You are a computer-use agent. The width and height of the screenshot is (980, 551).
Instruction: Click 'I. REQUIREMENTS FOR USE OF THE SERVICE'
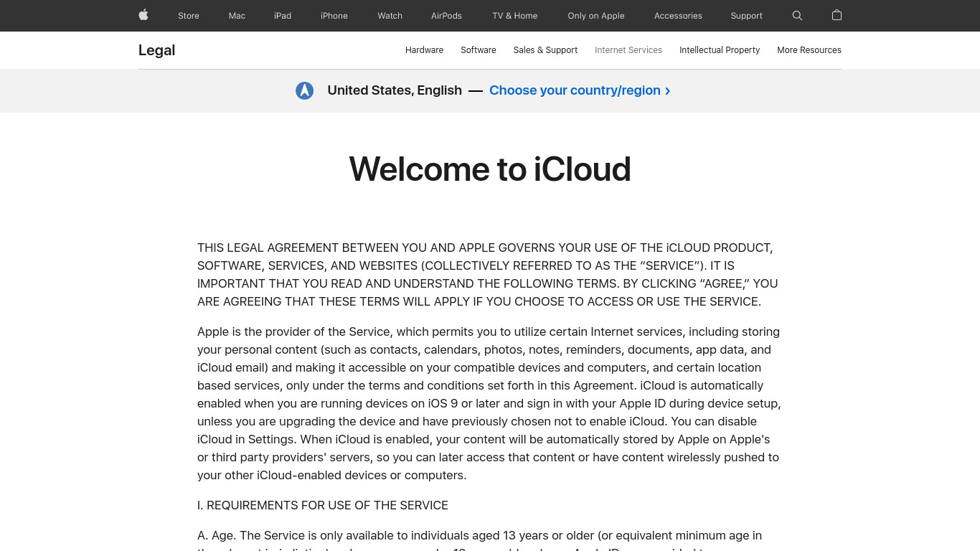click(x=323, y=505)
